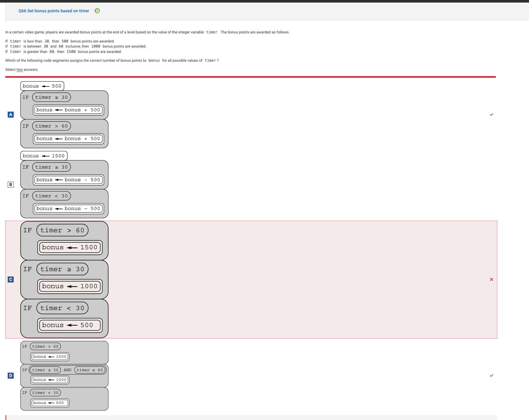Select answer option D

tap(11, 375)
